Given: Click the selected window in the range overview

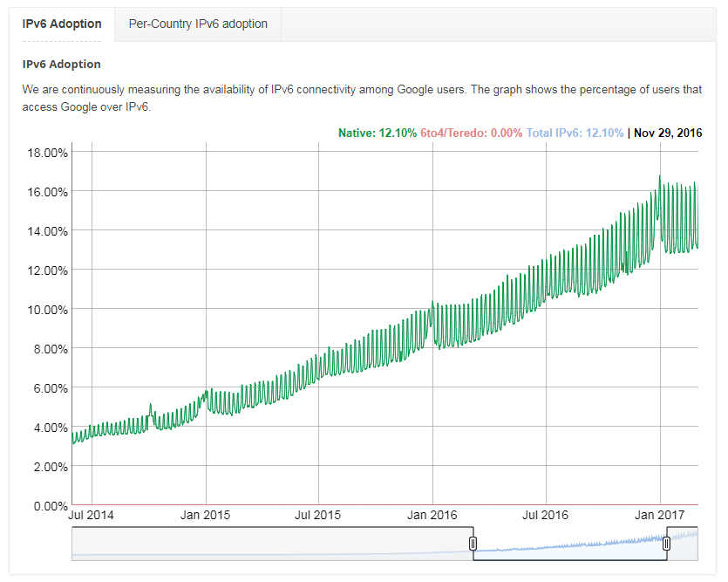Looking at the screenshot, I should click(x=569, y=544).
